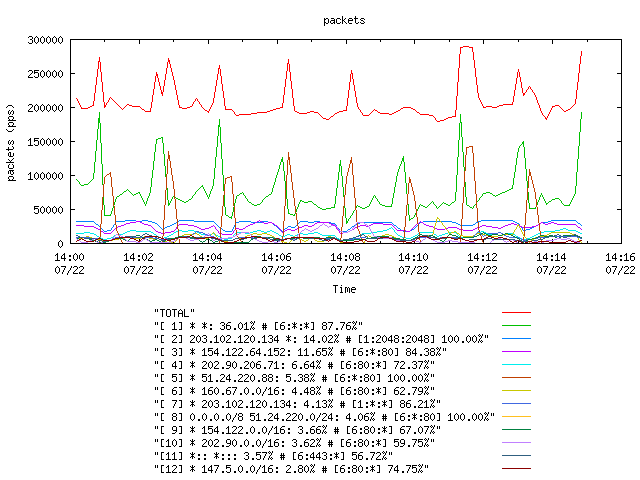Click the green legend line for entry [ 1]

[x=516, y=326]
